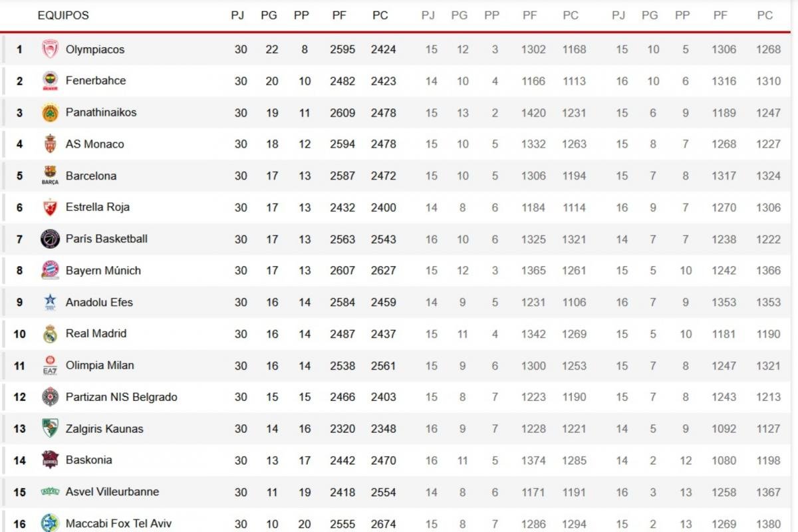Click the Anadolu Efes star logo
The width and height of the screenshot is (798, 532).
[50, 303]
